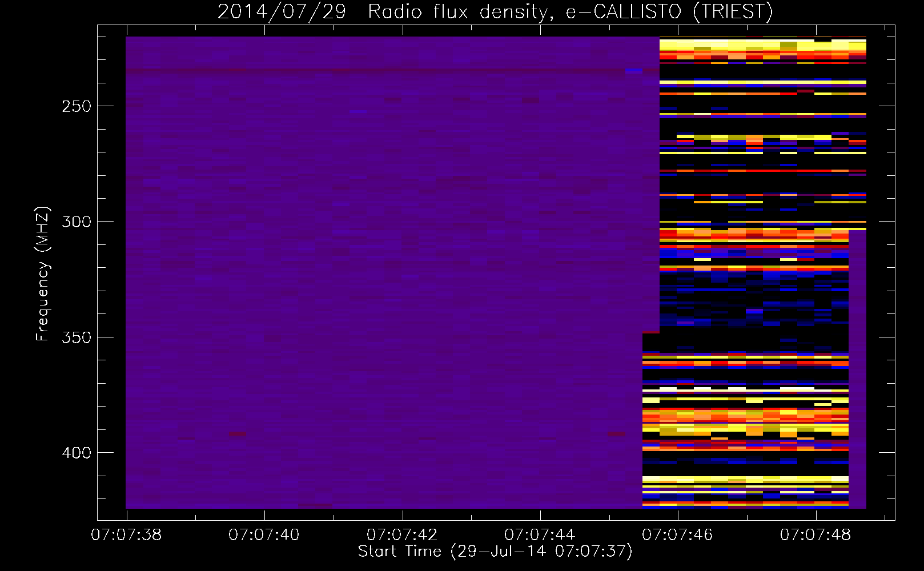Viewport: 924px width, 571px height.
Task: Click the 07:07:40 time tick label
Action: tap(264, 534)
